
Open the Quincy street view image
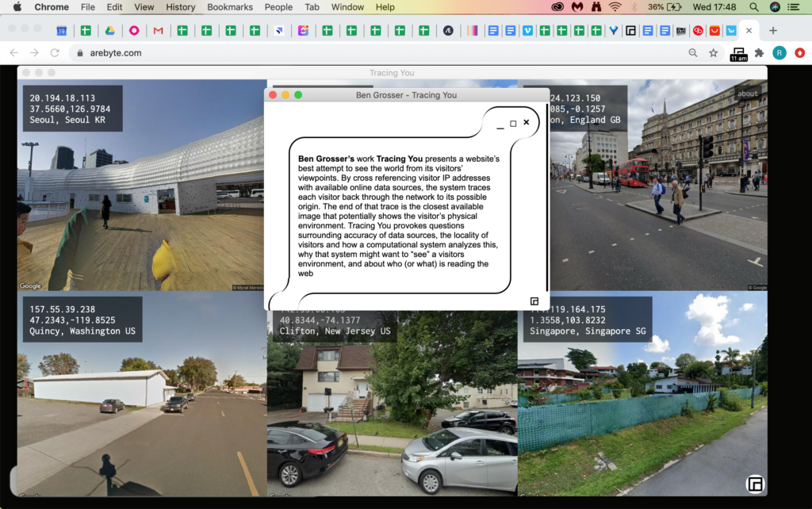point(142,393)
